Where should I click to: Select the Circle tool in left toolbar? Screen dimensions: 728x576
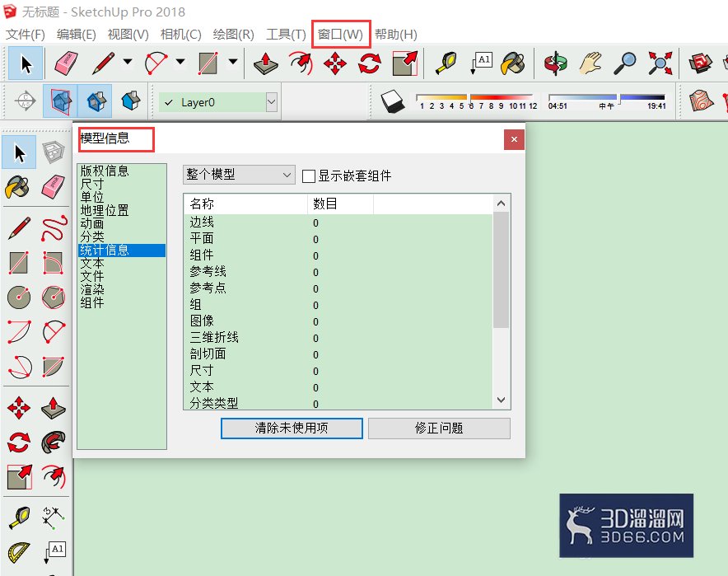tap(19, 297)
